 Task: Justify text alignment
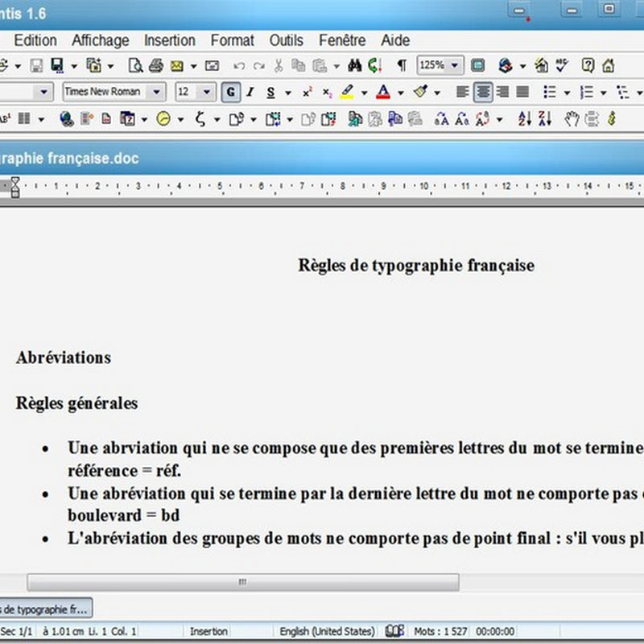(522, 92)
